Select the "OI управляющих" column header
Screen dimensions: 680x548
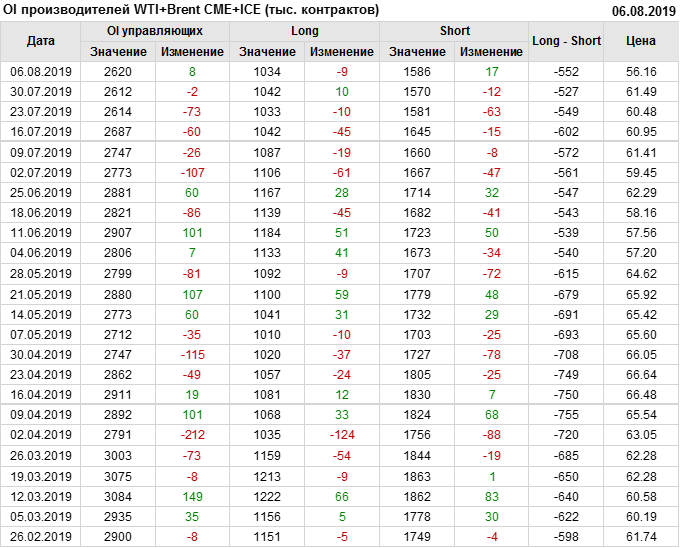click(x=154, y=31)
